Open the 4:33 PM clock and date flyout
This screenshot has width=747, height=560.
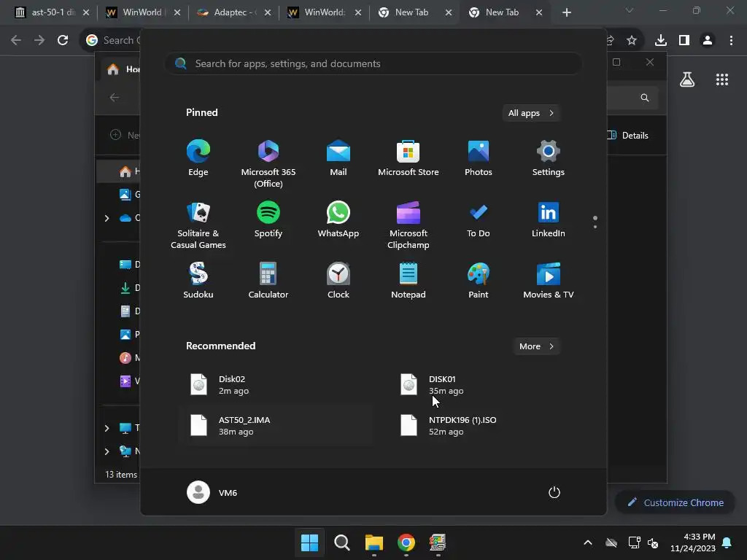click(x=693, y=542)
